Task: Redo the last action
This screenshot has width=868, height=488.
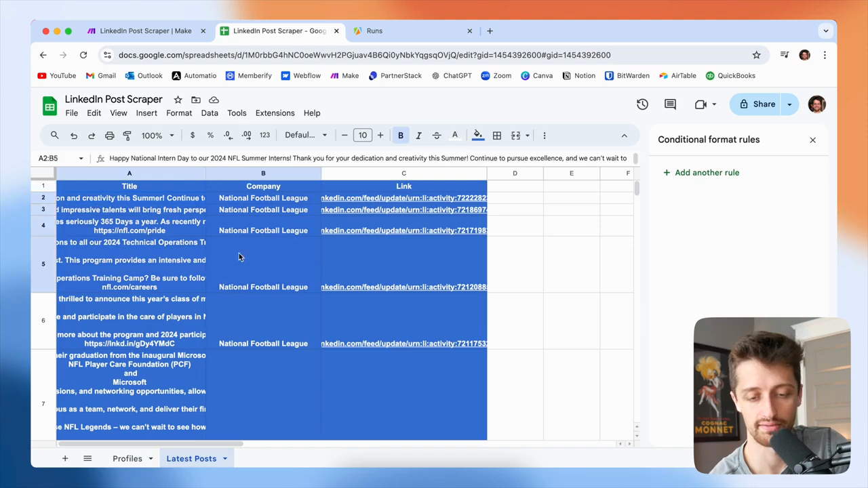Action: 92,136
